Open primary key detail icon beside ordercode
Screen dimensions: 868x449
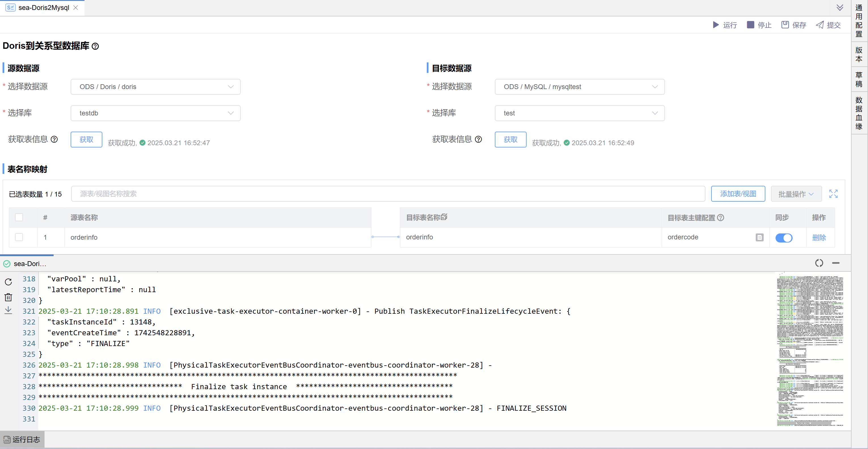tap(759, 237)
